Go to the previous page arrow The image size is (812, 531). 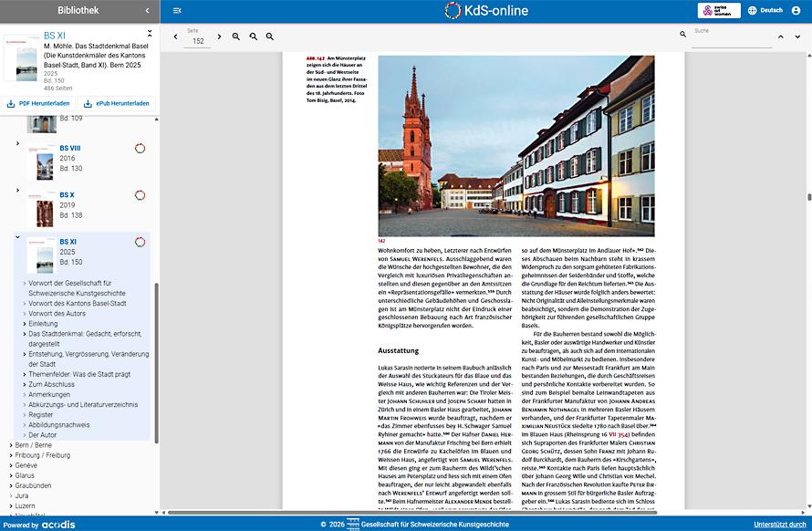(x=175, y=36)
